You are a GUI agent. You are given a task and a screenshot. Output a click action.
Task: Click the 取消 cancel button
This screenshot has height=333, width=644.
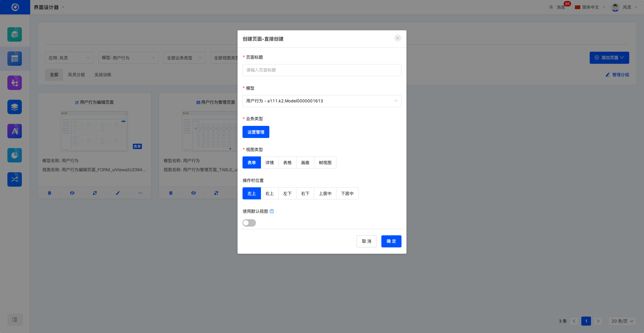(366, 241)
